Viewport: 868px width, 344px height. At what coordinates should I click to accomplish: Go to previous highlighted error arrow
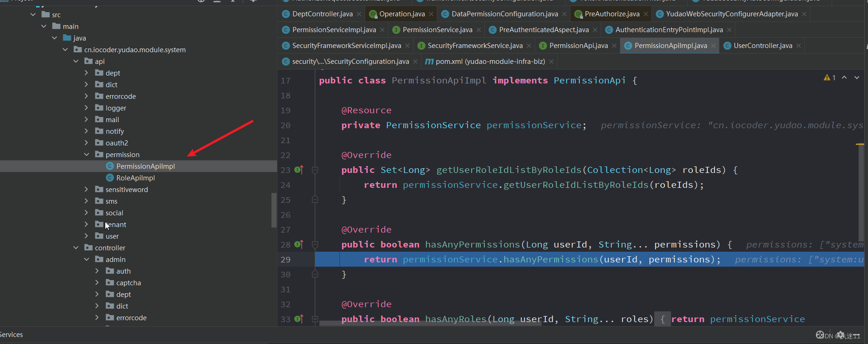coord(844,77)
